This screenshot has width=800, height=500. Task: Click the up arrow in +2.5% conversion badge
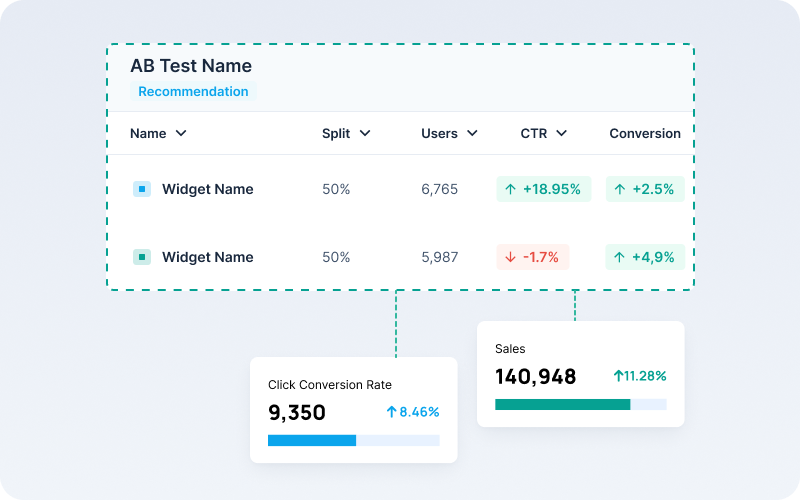coord(620,189)
